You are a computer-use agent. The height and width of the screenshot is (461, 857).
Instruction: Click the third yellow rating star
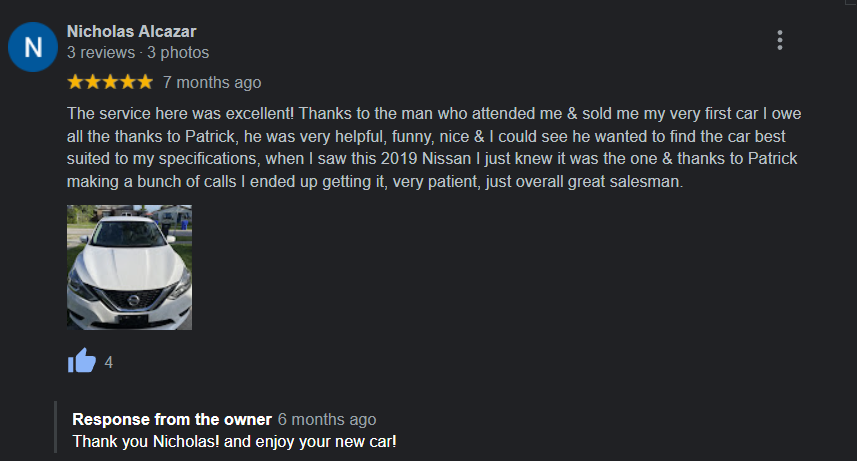click(x=110, y=81)
